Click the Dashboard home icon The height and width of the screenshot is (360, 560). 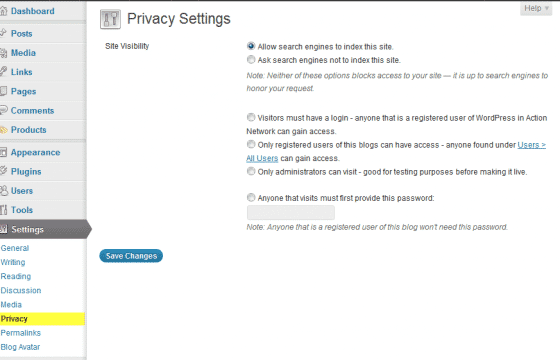pyautogui.click(x=3, y=11)
